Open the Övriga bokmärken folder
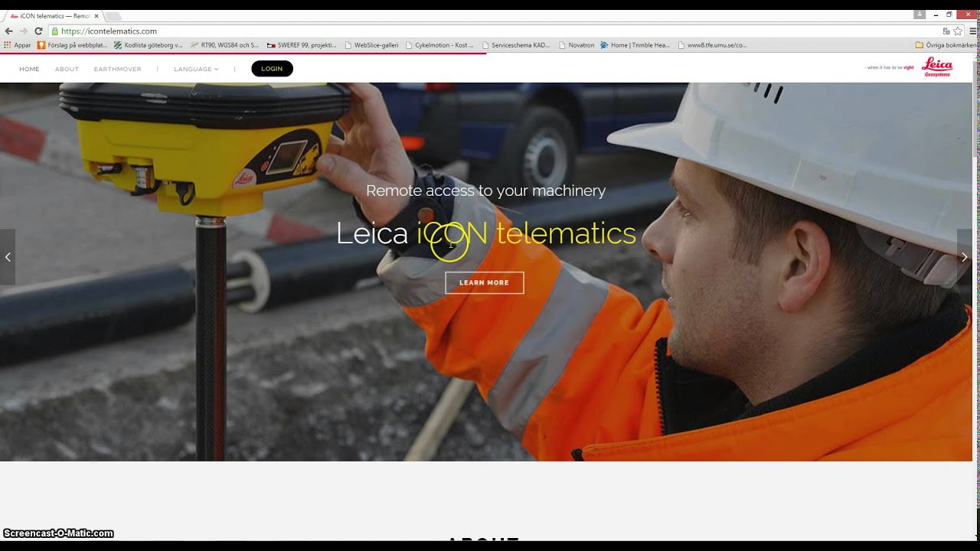980x551 pixels. coord(946,45)
